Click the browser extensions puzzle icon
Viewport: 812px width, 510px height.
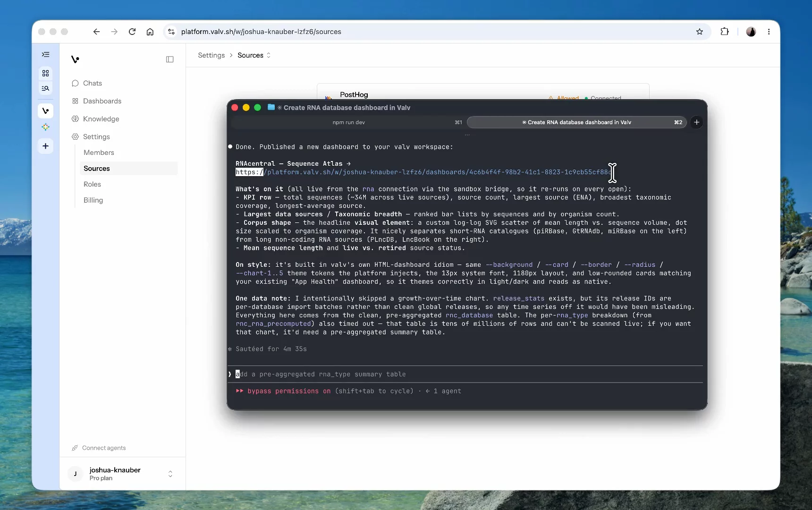coord(725,32)
